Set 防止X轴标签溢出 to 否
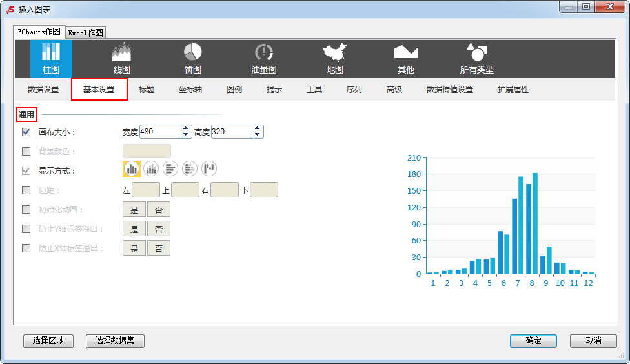Viewport: 630px width, 364px height. point(159,248)
